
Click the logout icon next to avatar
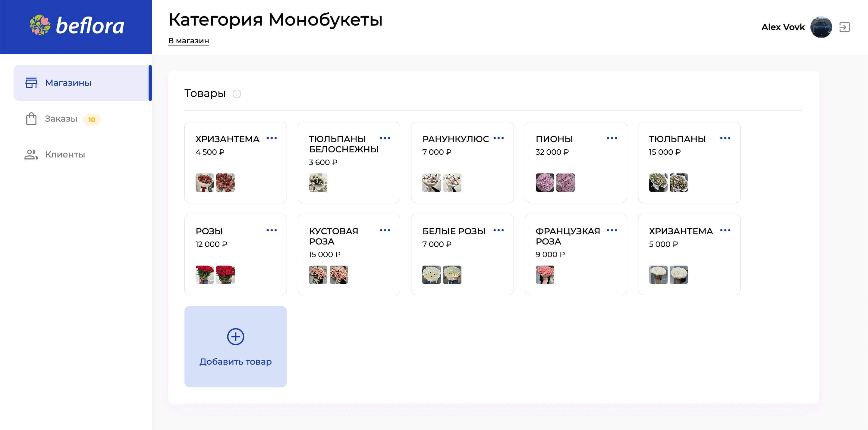click(x=844, y=27)
